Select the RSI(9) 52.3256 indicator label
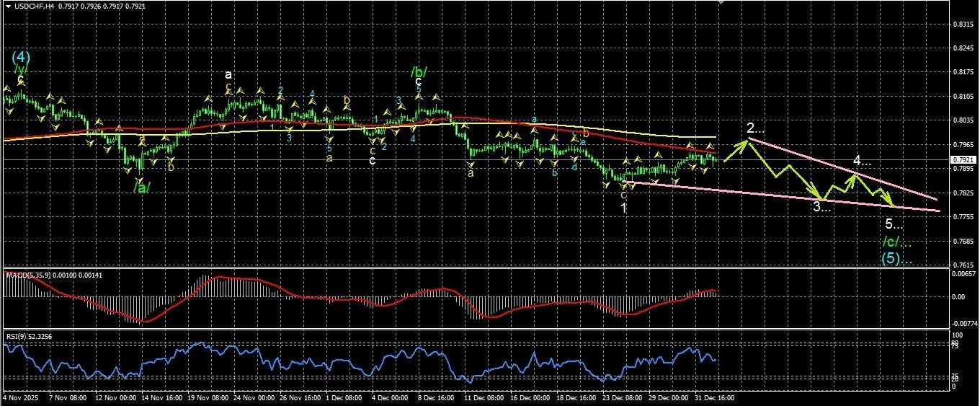980x406 pixels. 27,336
